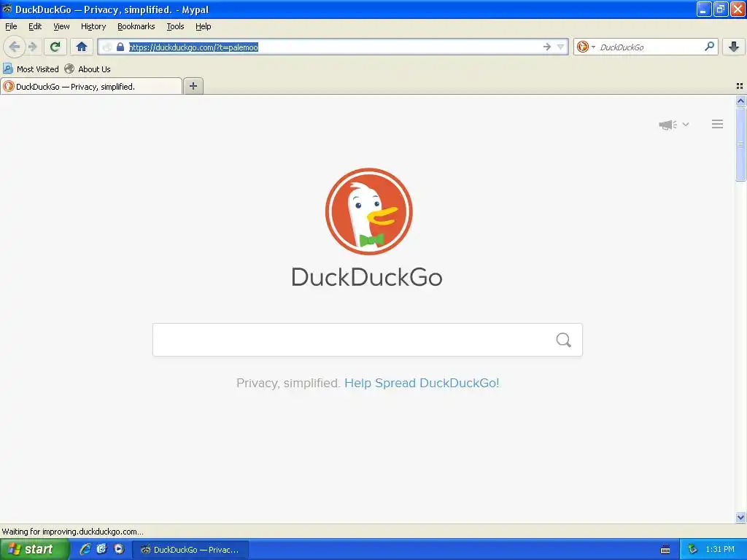Click the Go arrow in address bar

click(x=546, y=47)
